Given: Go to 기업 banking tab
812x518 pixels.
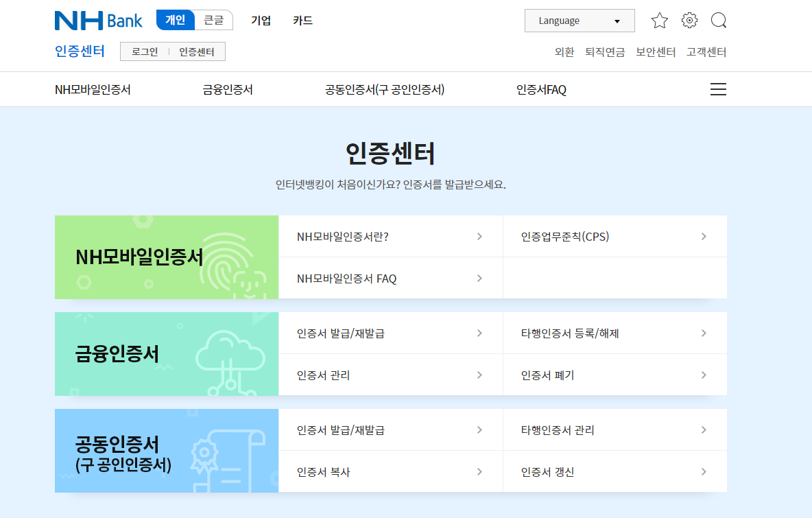Looking at the screenshot, I should click(x=261, y=21).
